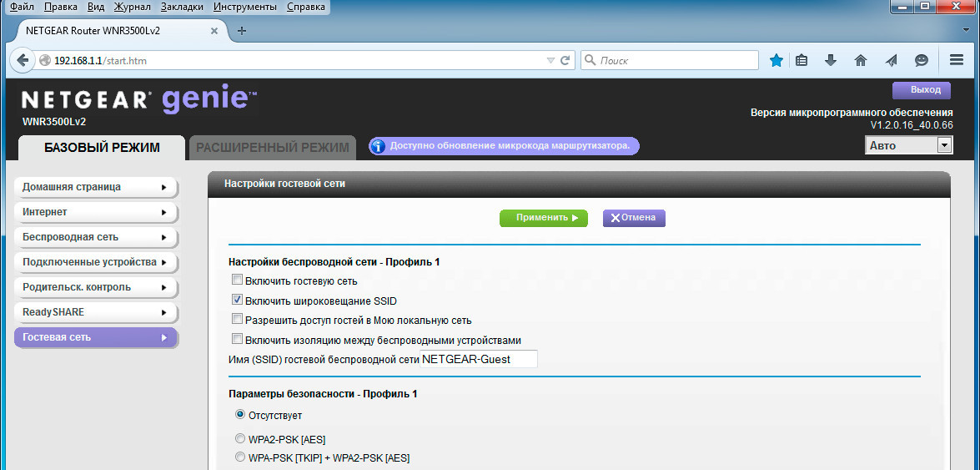The height and width of the screenshot is (470, 980).
Task: Uncheck the SSID broadcast checkbox
Action: (x=238, y=300)
